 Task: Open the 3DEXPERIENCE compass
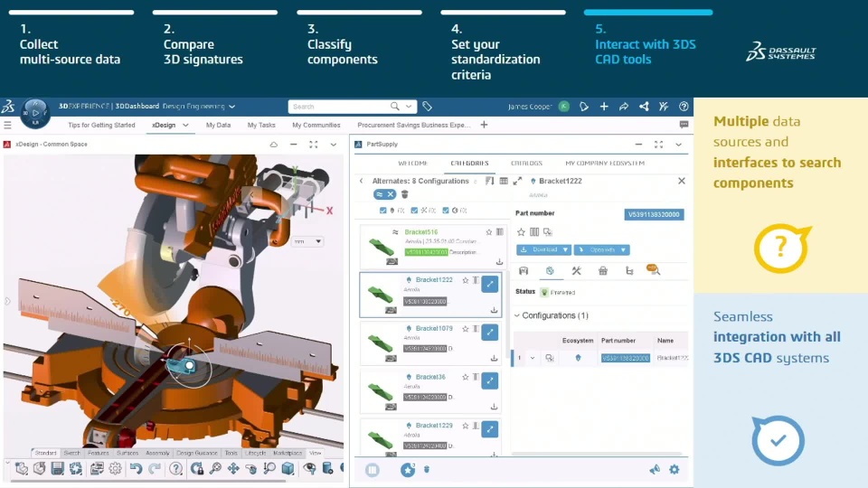(x=35, y=113)
